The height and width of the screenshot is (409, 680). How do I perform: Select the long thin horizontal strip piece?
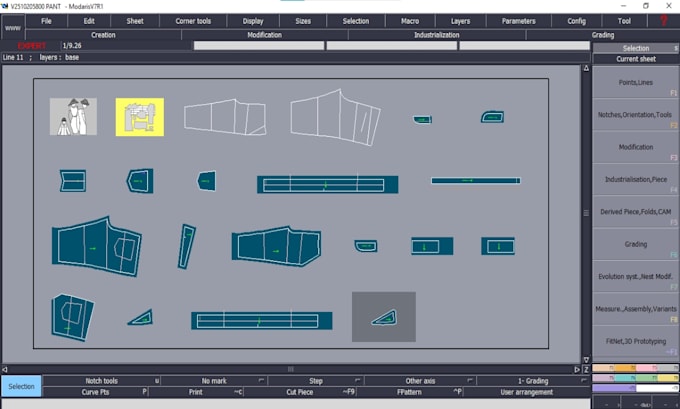[476, 180]
